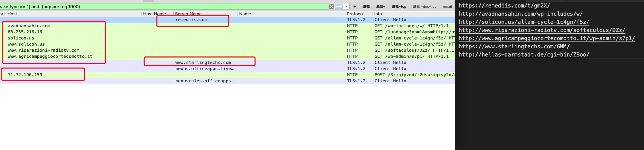Select the www.solicon.us host packet row
The width and height of the screenshot is (644, 150).
point(227,44)
